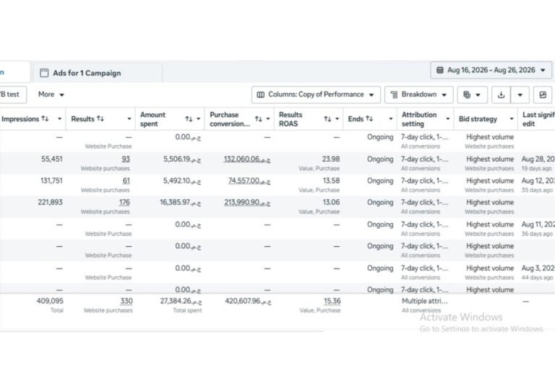Select the 5,492.10 amount spent cell
Viewport: 555px width, 392px height.
click(182, 180)
